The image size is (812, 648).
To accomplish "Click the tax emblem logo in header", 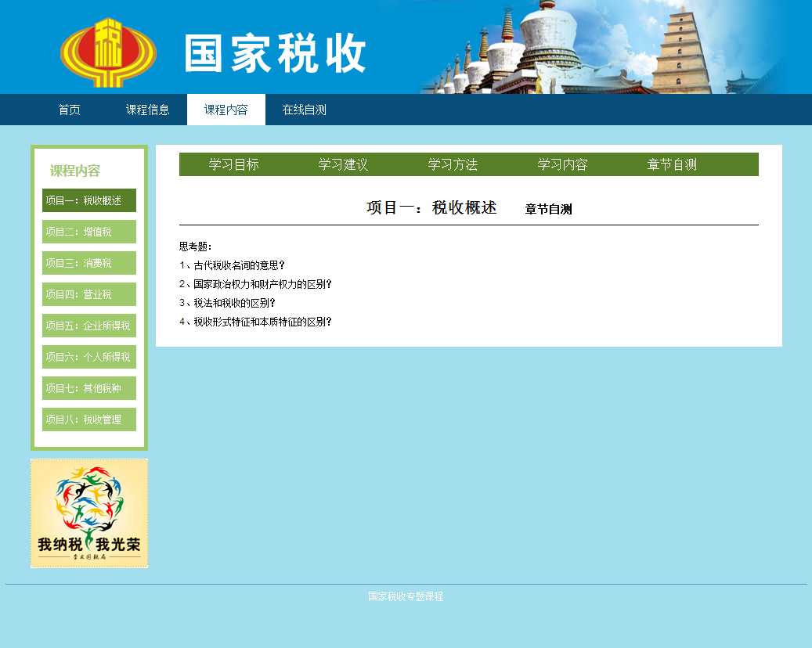I will pos(108,52).
